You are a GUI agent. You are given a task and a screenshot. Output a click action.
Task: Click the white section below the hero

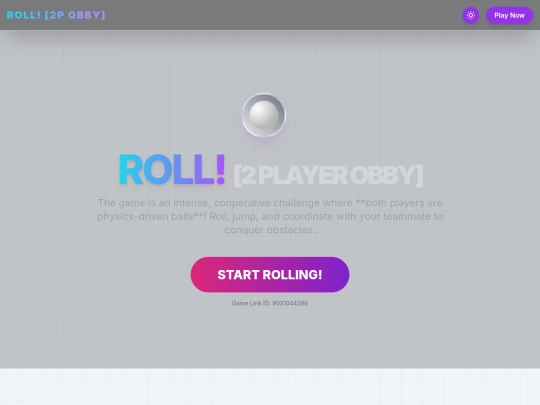coord(270,386)
